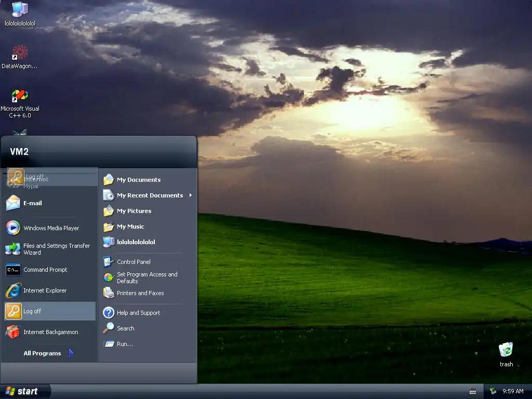
Task: Click the My Recent Documents icon
Action: 109,195
